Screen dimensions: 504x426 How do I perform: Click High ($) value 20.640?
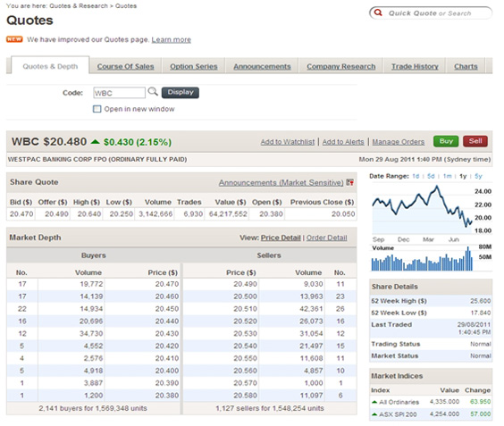click(89, 214)
